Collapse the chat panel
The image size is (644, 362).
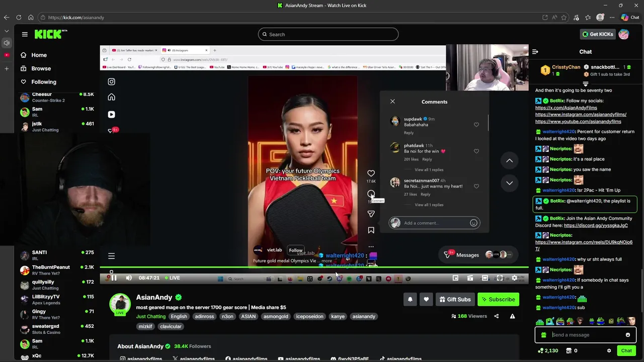tap(535, 52)
